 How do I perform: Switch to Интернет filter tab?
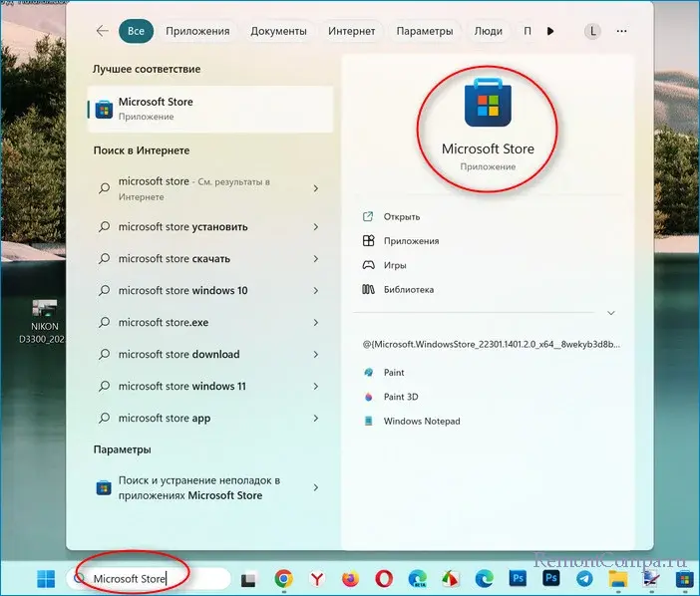coord(351,31)
